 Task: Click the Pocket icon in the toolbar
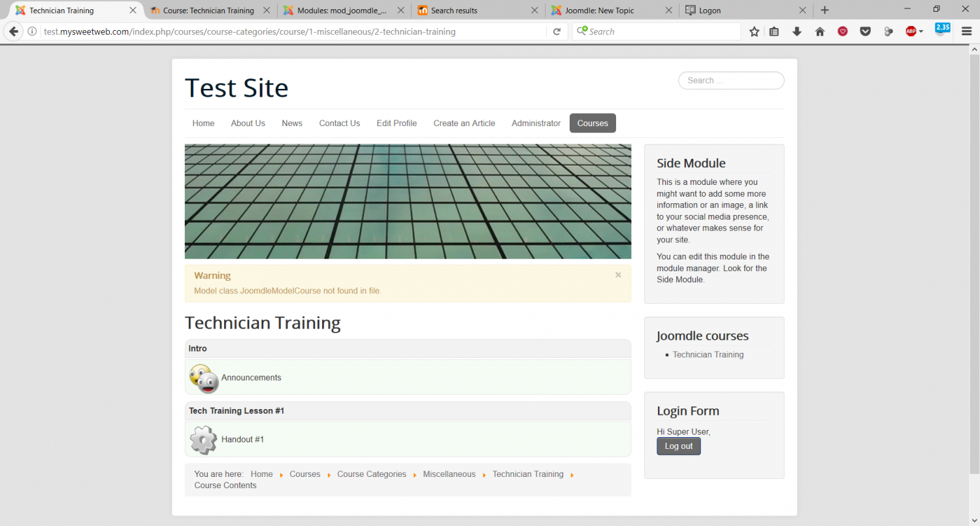[865, 31]
